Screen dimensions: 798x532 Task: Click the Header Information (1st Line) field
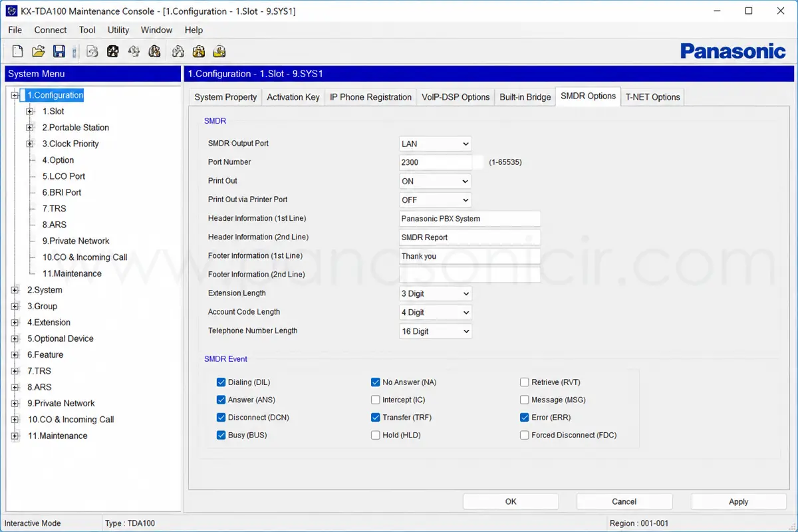pos(469,218)
